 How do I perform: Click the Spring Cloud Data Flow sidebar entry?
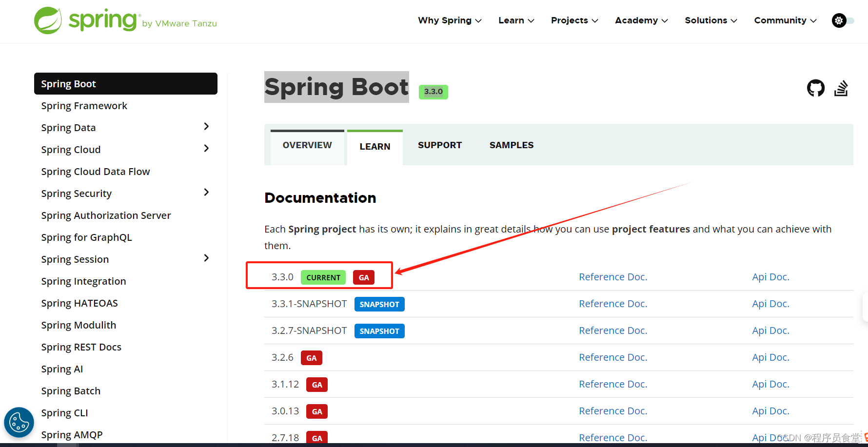point(95,171)
